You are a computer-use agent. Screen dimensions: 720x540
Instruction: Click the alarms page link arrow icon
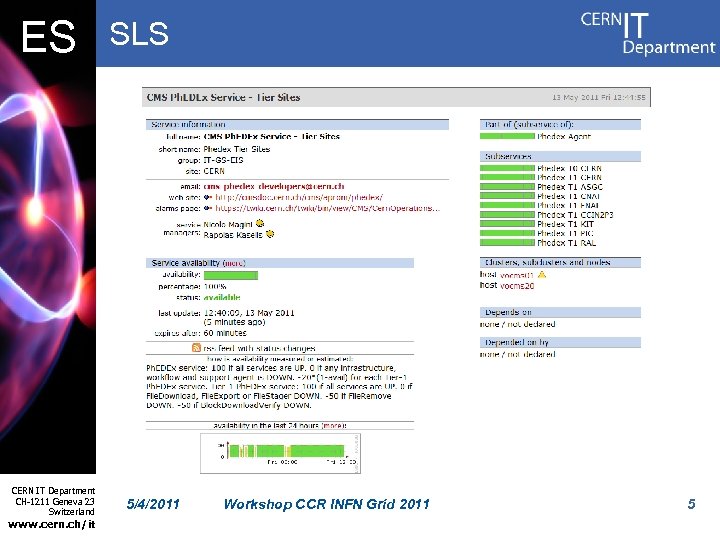(208, 208)
